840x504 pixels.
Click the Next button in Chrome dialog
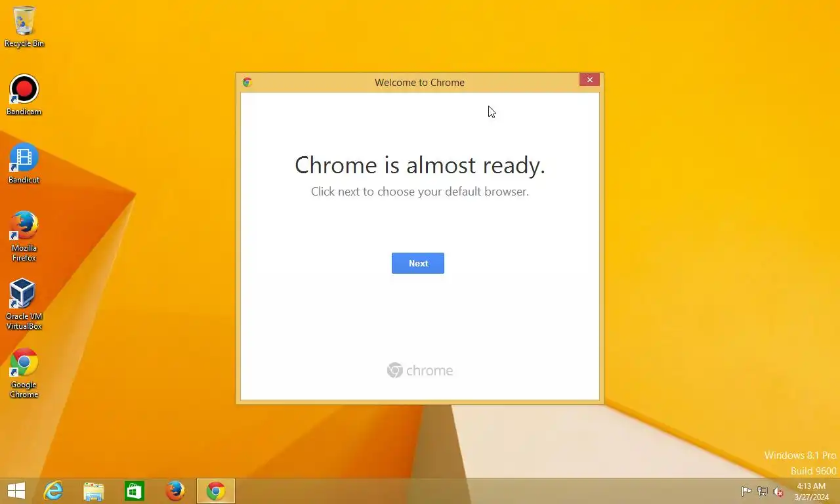pos(418,263)
